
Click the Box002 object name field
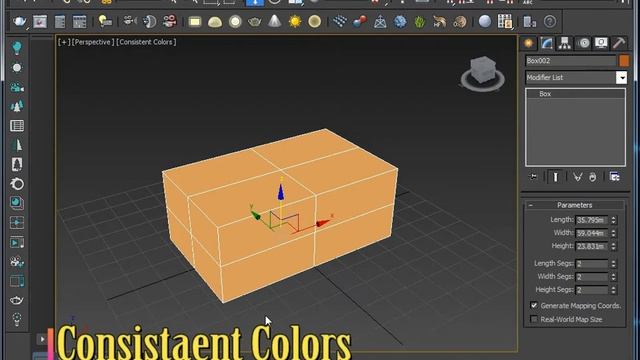point(571,61)
